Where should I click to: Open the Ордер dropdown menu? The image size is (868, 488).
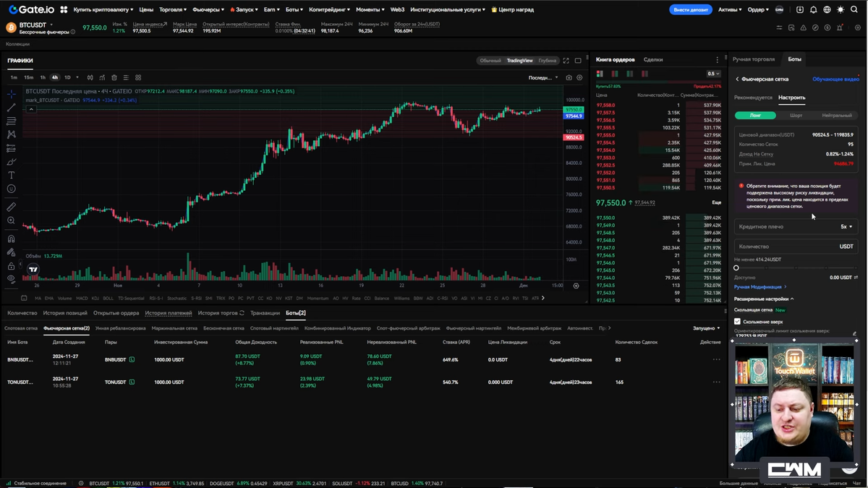(x=758, y=10)
